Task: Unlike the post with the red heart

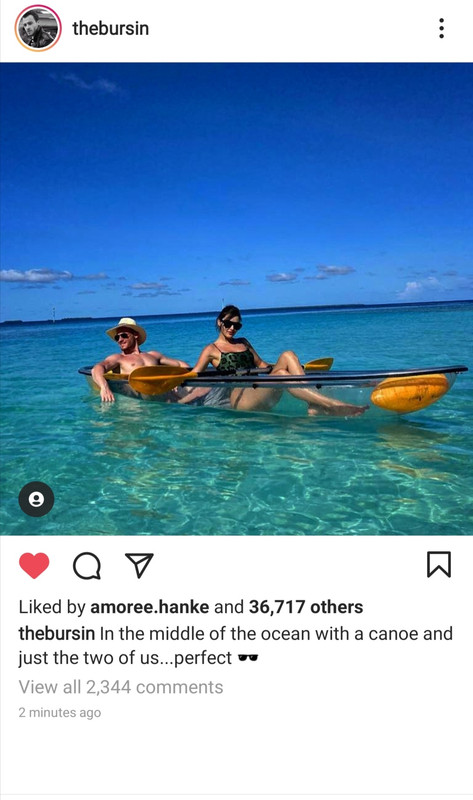Action: click(x=34, y=565)
